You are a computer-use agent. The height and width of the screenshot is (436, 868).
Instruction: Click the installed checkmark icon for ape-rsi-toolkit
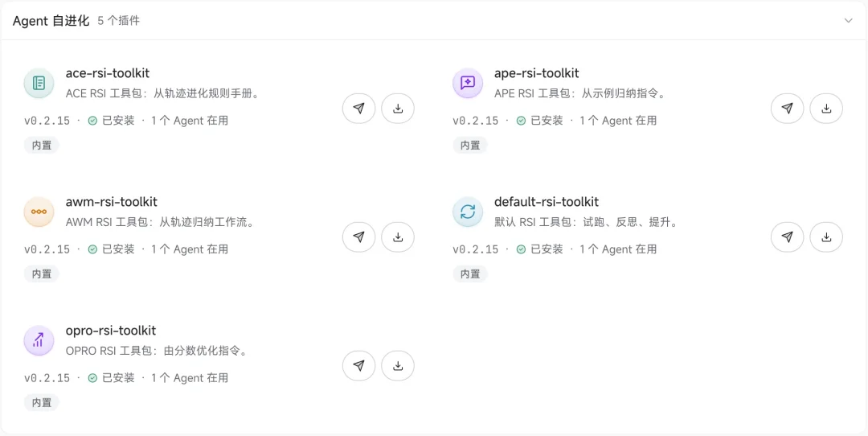tap(521, 121)
